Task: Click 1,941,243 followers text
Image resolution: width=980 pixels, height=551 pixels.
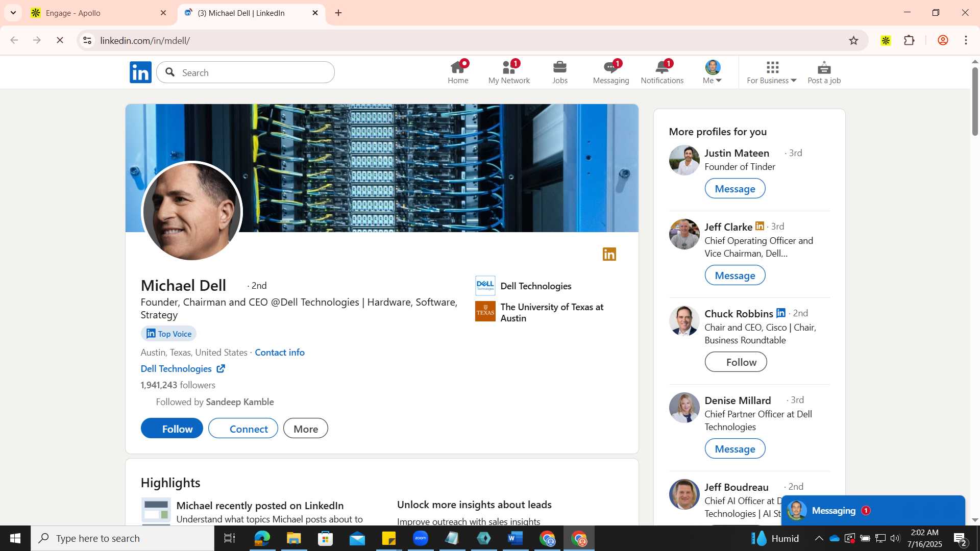Action: [178, 385]
